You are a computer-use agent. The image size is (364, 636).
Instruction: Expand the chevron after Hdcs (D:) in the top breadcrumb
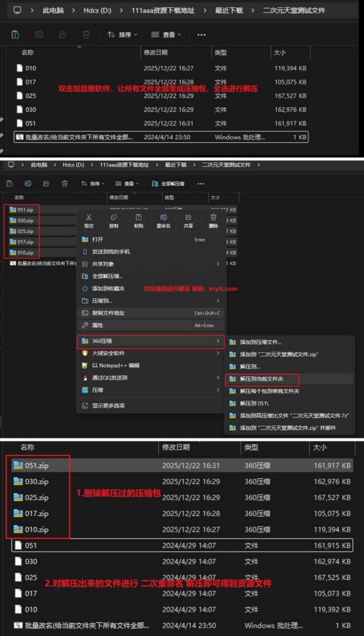coord(121,10)
